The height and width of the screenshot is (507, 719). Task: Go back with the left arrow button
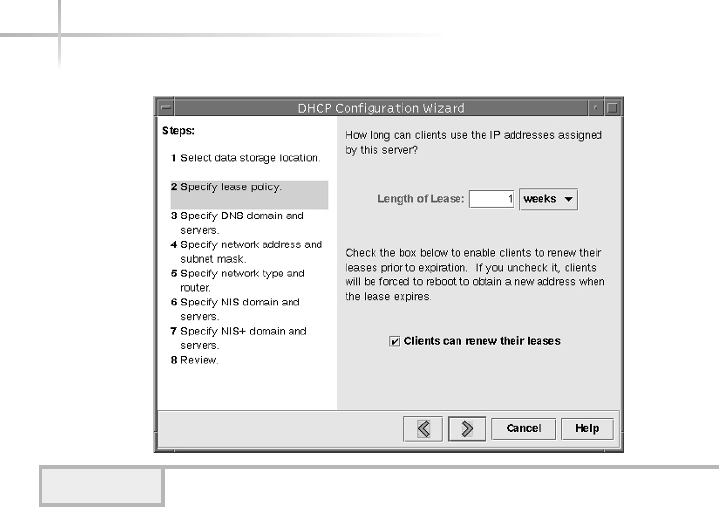423,429
